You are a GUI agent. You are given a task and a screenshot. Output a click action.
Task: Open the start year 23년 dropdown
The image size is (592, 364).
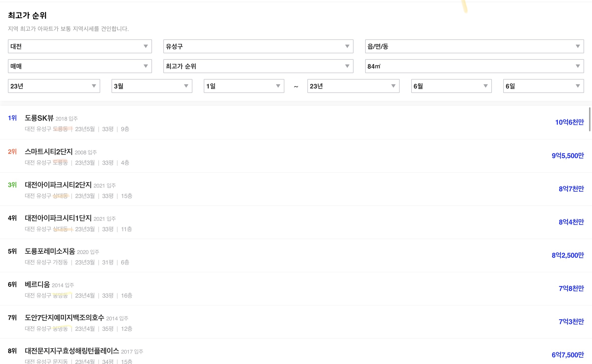(x=54, y=86)
